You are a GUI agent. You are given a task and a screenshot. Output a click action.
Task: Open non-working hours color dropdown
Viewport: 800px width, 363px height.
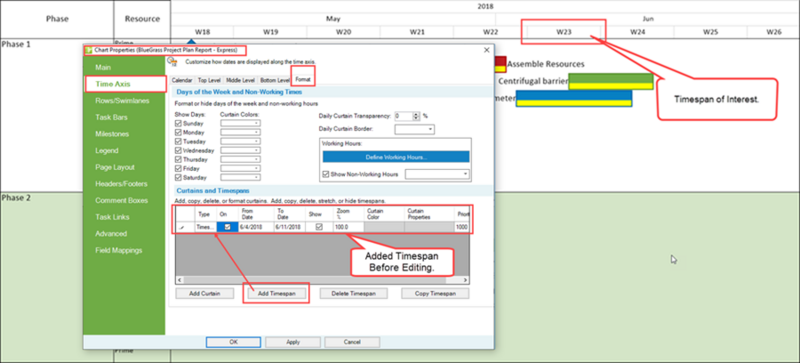point(437,174)
